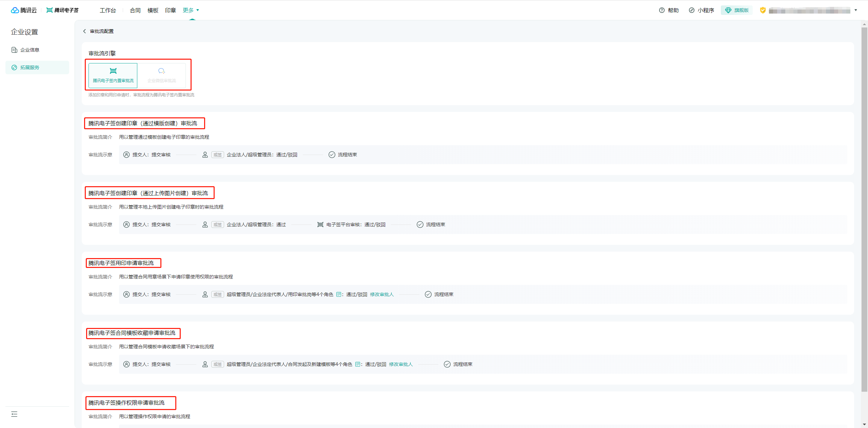
Task: Open the 工作台 tab
Action: pyautogui.click(x=108, y=11)
